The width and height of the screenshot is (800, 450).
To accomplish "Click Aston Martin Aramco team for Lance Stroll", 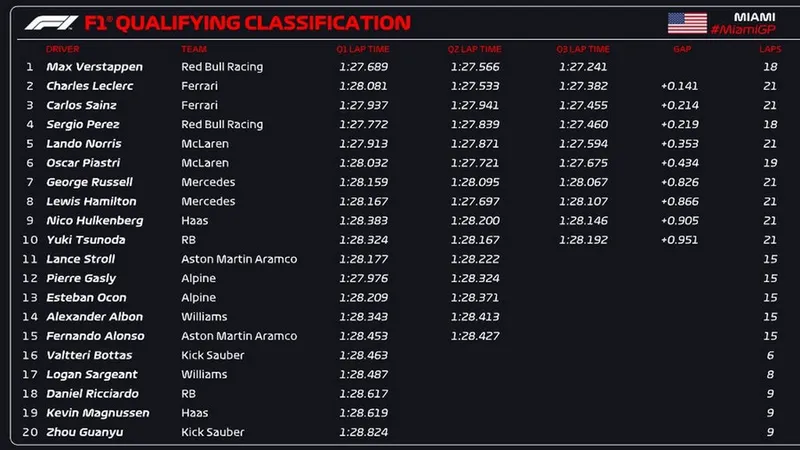I will click(x=239, y=259).
